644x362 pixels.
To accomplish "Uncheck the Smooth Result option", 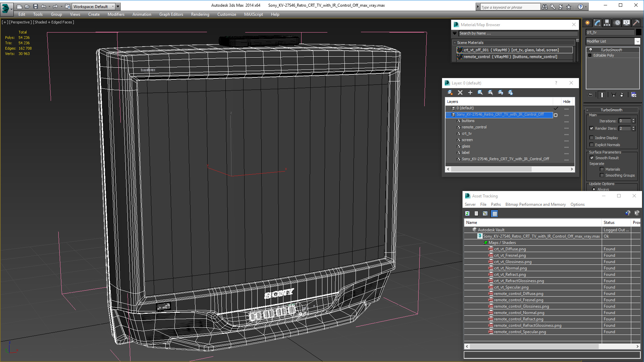I will pyautogui.click(x=592, y=158).
